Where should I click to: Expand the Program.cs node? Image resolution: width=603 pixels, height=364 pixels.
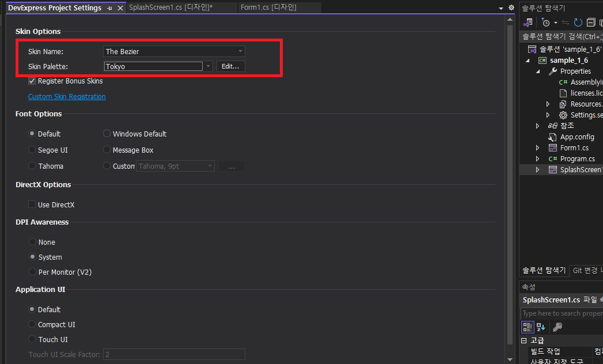pyautogui.click(x=537, y=159)
